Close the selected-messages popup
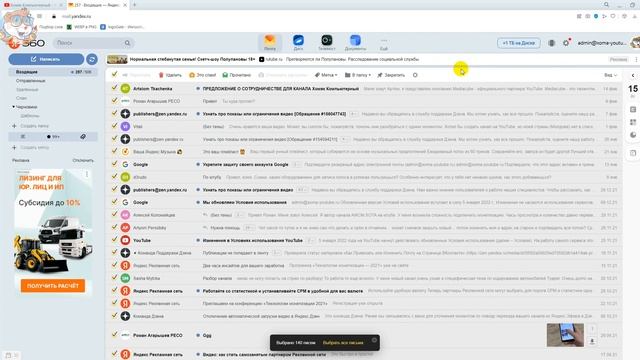The width and height of the screenshot is (640, 360). pos(374,340)
